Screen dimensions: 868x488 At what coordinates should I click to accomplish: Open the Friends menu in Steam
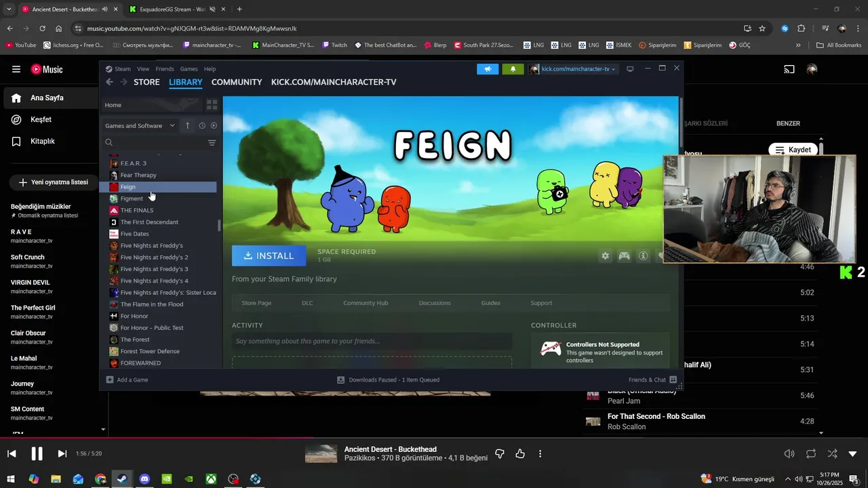165,69
